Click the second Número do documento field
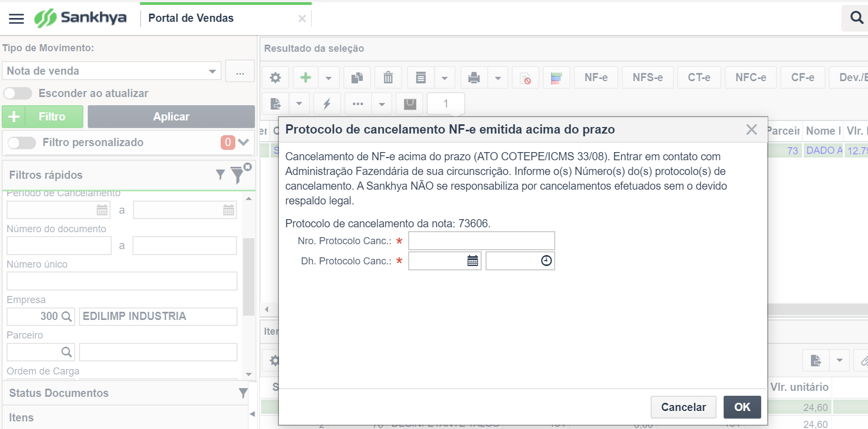 click(185, 246)
